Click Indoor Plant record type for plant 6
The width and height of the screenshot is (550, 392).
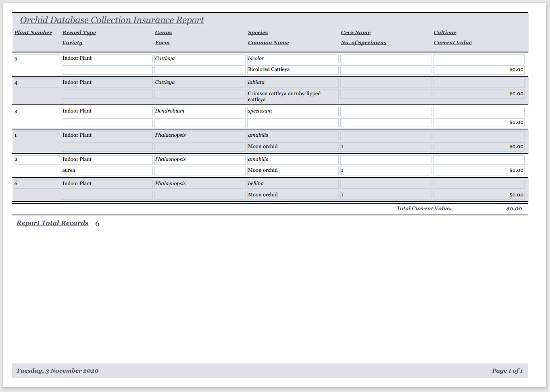click(x=107, y=184)
